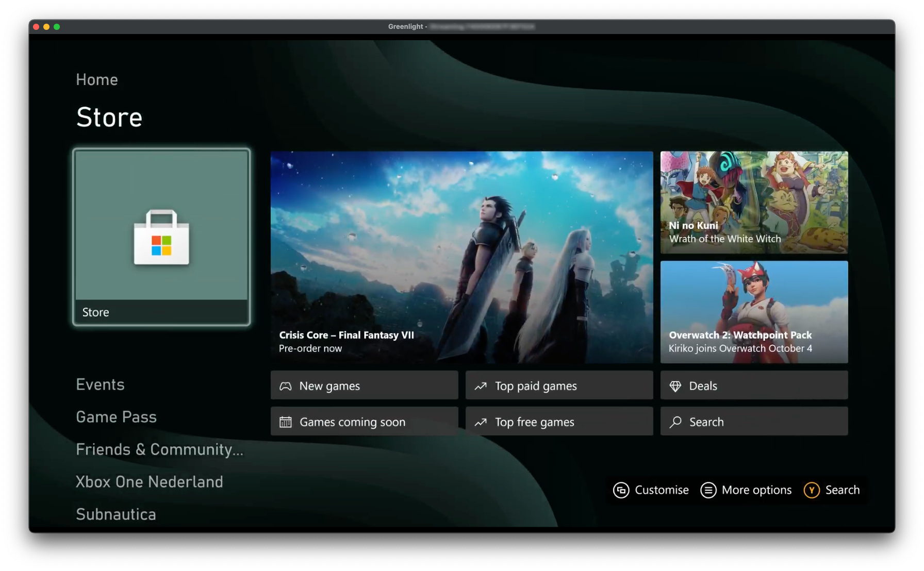924x571 pixels.
Task: Open Friends & Community section
Action: pos(159,449)
